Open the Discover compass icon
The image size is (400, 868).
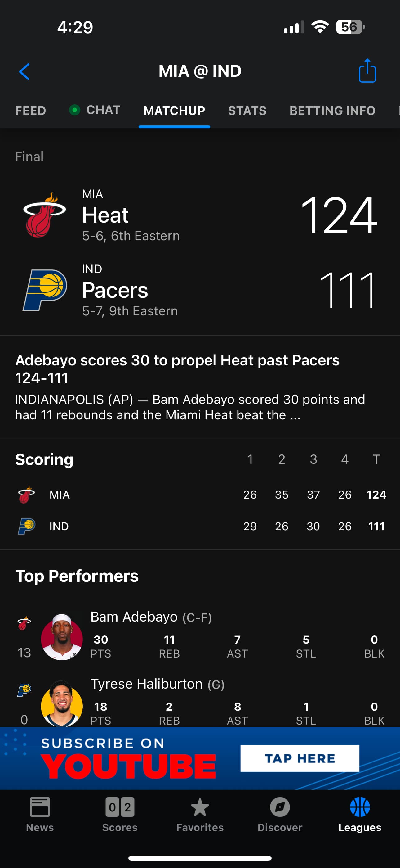click(x=280, y=807)
